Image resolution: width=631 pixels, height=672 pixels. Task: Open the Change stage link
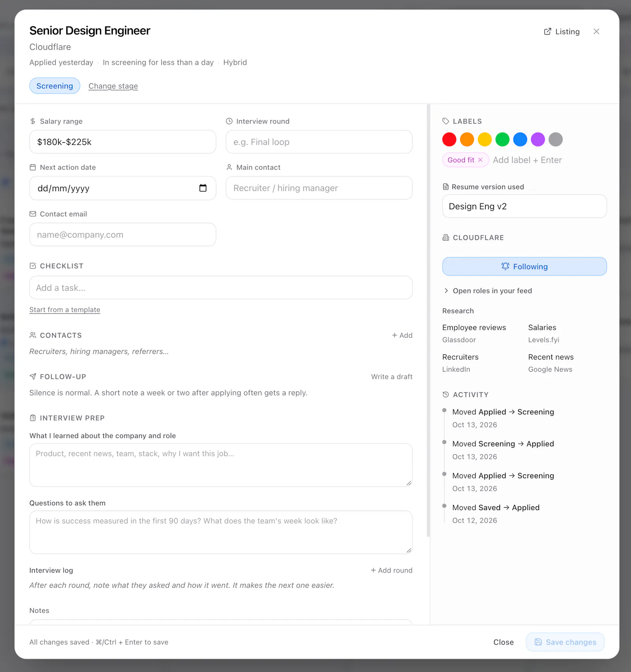pyautogui.click(x=113, y=86)
